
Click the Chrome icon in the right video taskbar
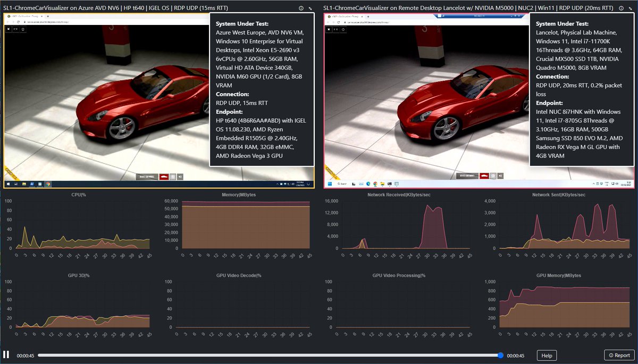tap(375, 184)
